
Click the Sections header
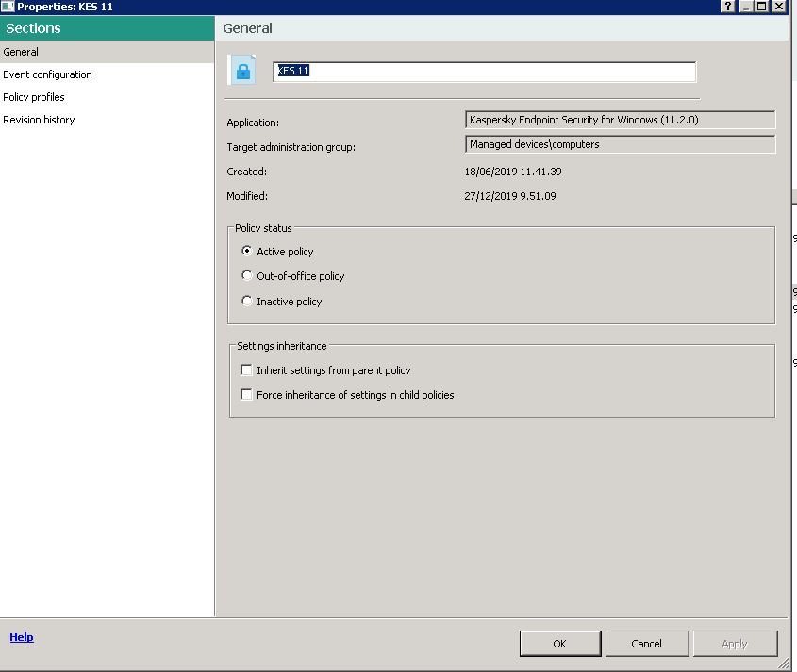click(107, 28)
